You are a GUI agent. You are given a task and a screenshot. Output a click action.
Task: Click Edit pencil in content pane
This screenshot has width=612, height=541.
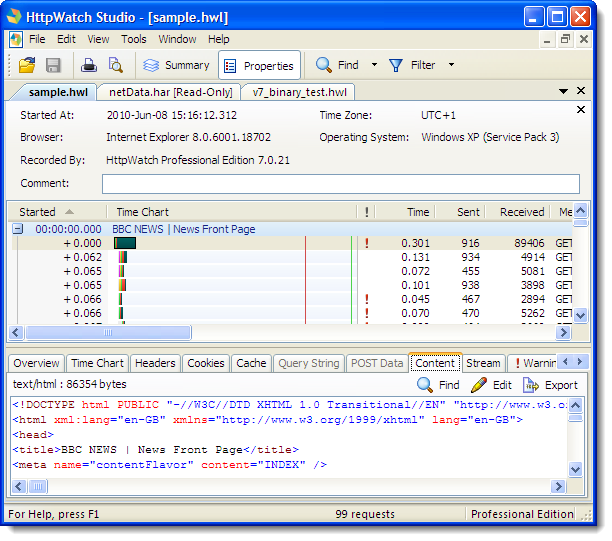(x=491, y=385)
